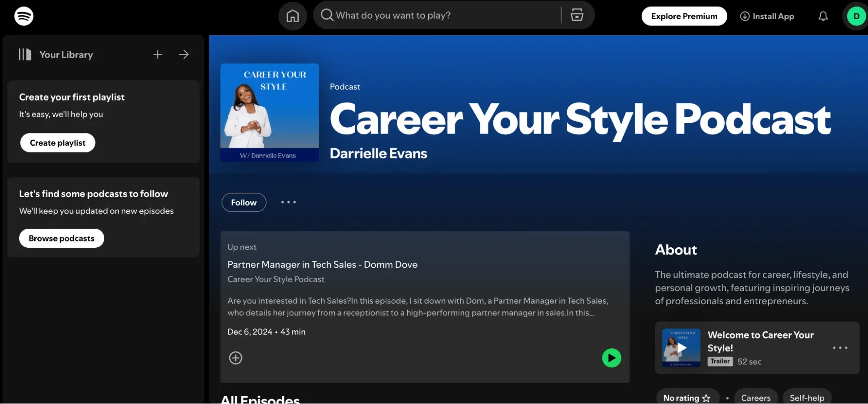
Task: Click the plus icon in Your Library
Action: 158,54
